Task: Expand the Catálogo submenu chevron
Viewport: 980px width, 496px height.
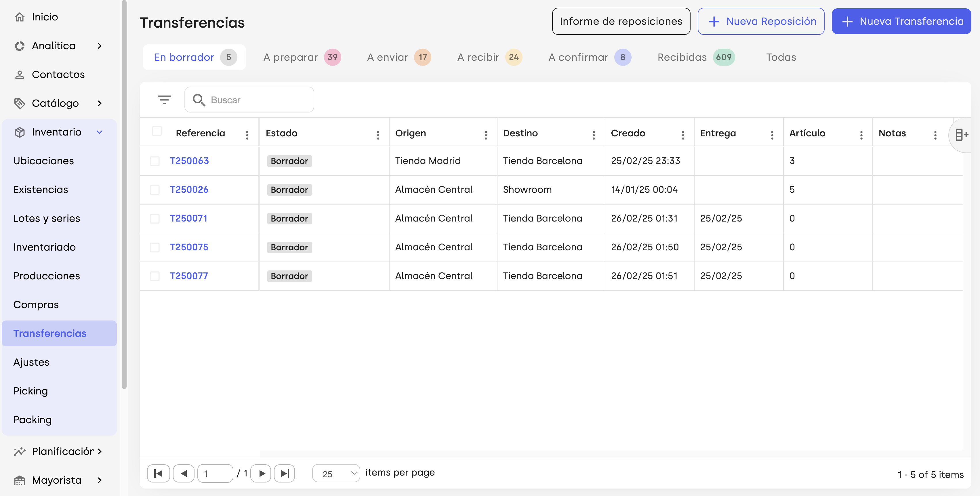Action: tap(100, 104)
